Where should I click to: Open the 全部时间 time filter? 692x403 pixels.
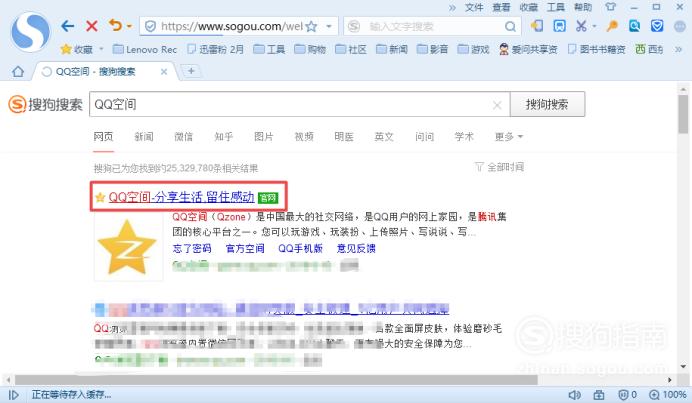pos(500,167)
